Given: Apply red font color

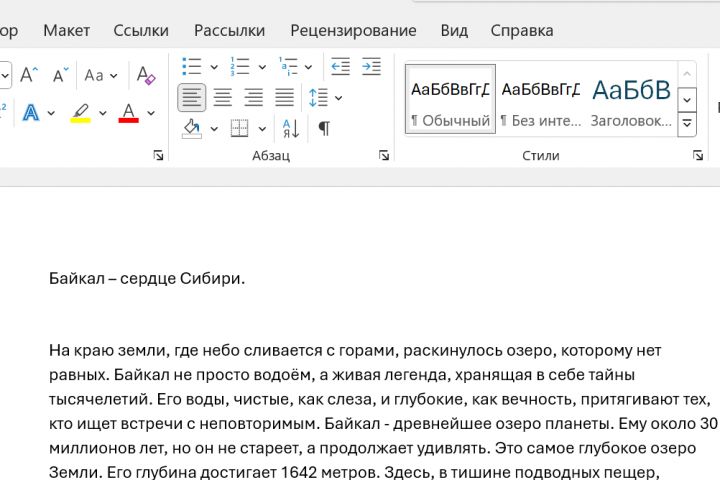Looking at the screenshot, I should pos(129,113).
